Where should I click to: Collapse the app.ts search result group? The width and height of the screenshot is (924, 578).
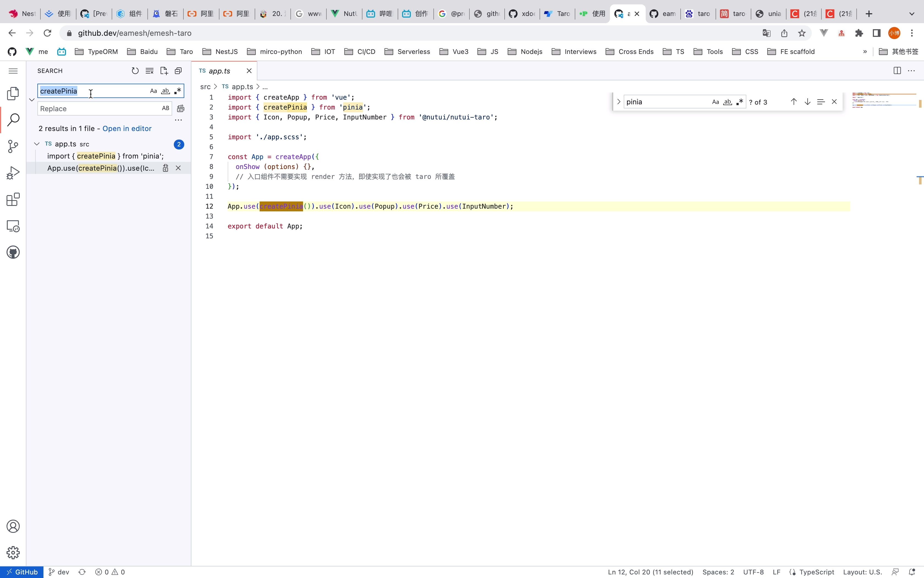coord(37,144)
